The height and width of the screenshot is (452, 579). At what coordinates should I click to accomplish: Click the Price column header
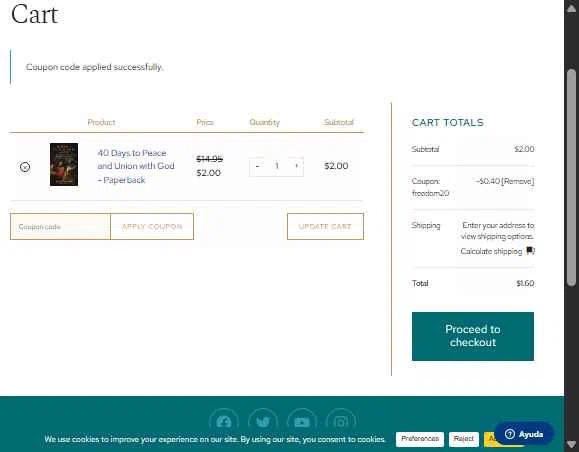coord(205,122)
